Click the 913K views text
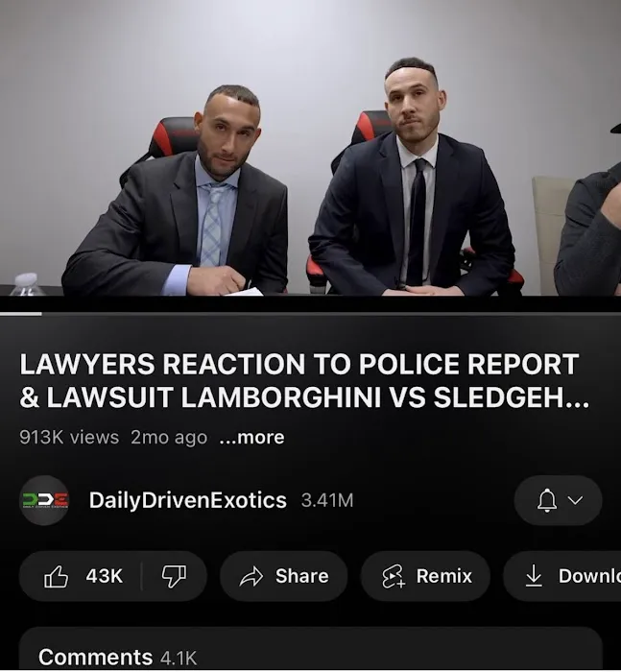621x672 pixels. pyautogui.click(x=69, y=438)
